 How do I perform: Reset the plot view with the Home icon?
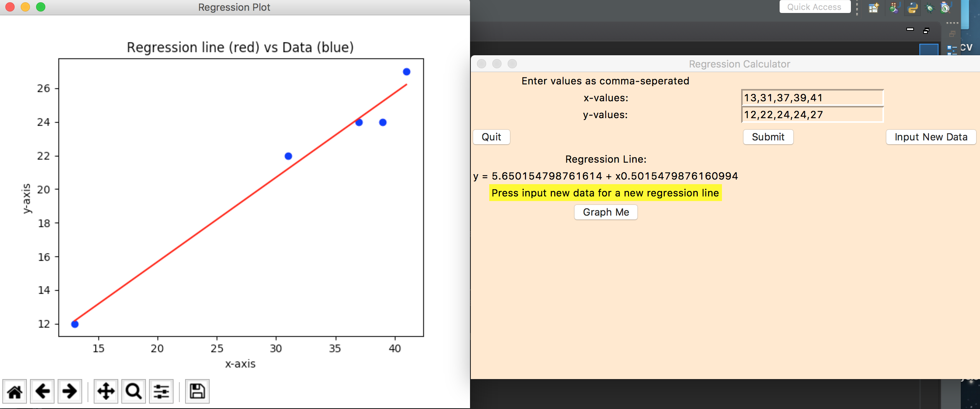(x=15, y=391)
